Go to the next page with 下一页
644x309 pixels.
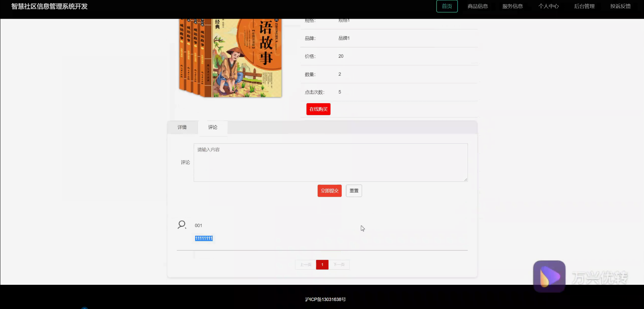point(339,265)
